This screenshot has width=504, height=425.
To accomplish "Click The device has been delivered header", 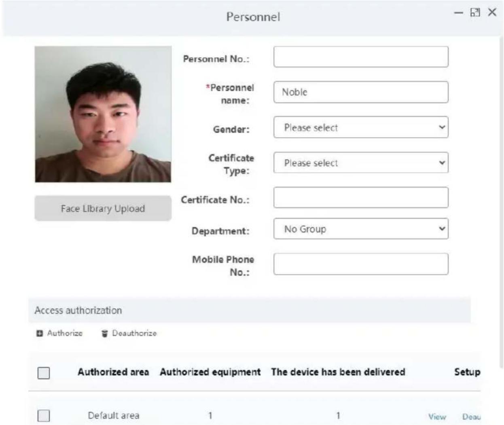I will pos(338,372).
